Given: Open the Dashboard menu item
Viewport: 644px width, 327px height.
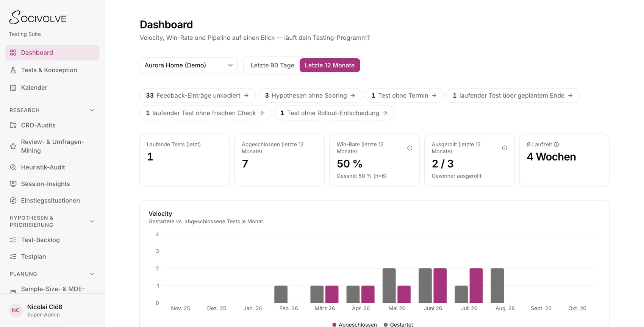Looking at the screenshot, I should click(52, 53).
